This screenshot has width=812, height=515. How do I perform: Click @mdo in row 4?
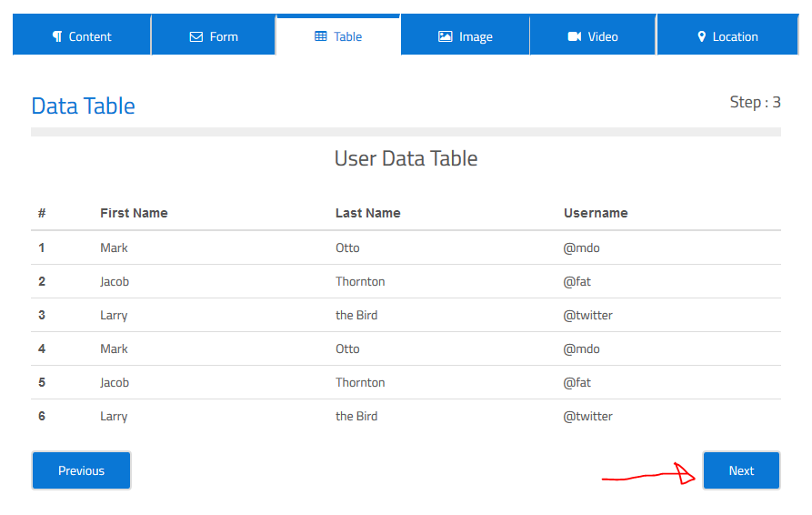coord(582,348)
